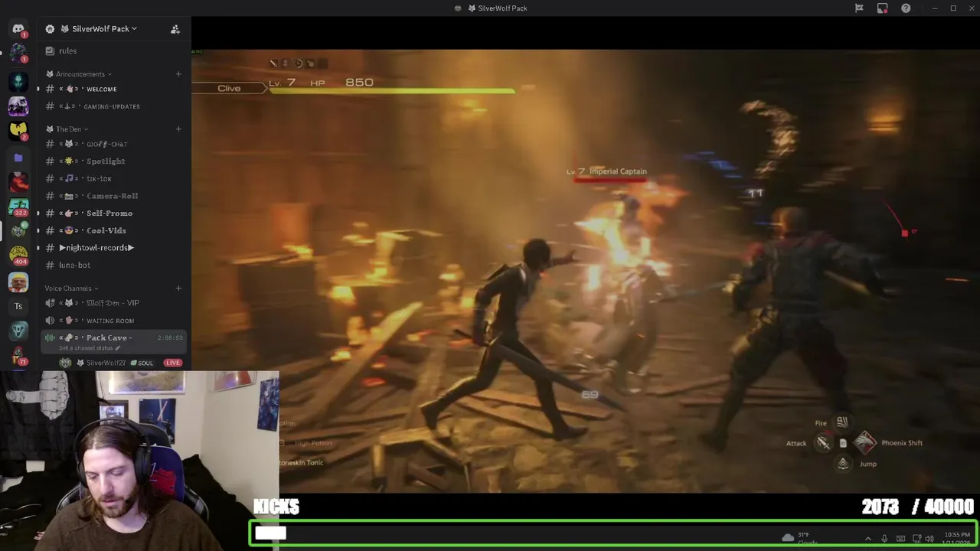Image resolution: width=980 pixels, height=551 pixels.
Task: Collapse the Announcements category
Action: (x=79, y=74)
